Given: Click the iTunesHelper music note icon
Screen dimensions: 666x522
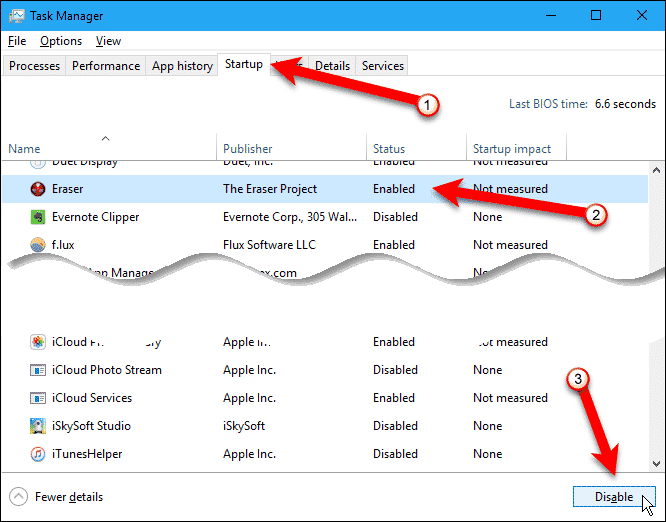Looking at the screenshot, I should pyautogui.click(x=38, y=454).
